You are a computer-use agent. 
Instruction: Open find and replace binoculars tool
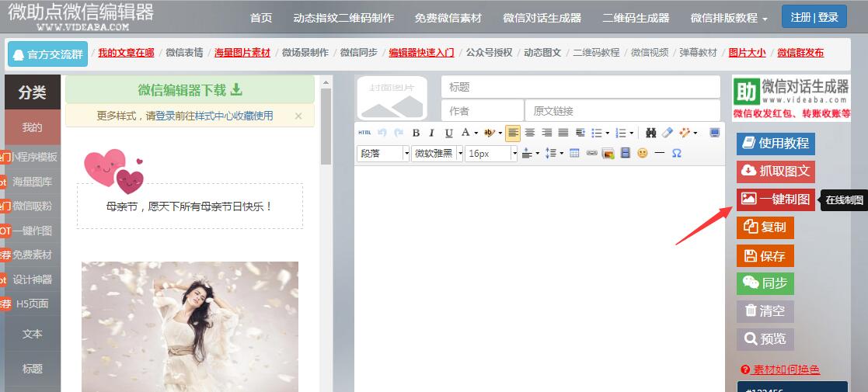(651, 133)
